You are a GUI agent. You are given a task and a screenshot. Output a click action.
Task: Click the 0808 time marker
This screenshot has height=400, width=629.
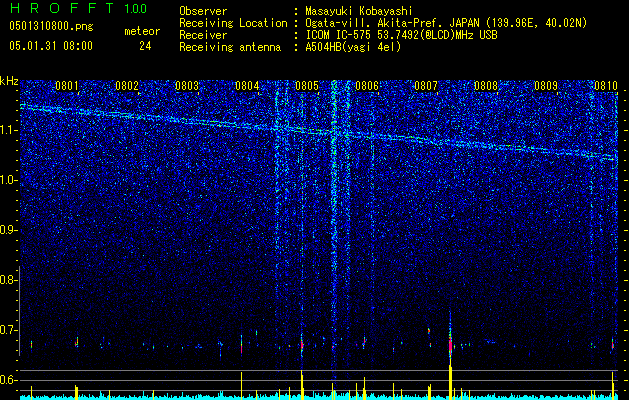pos(486,86)
